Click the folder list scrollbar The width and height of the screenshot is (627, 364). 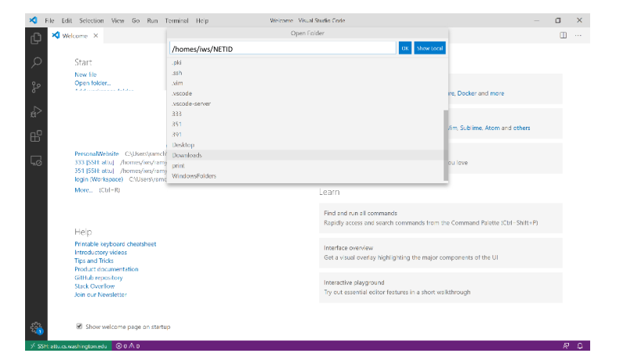[446, 146]
